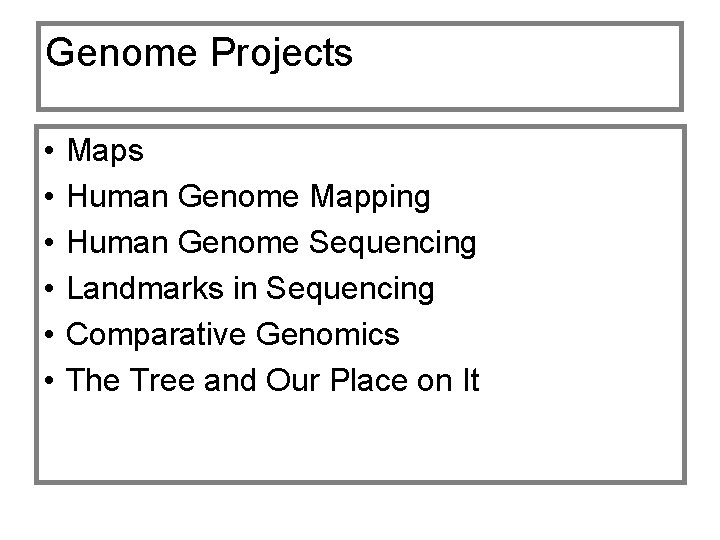Click "The Tree and Our Place on It"

point(273,380)
